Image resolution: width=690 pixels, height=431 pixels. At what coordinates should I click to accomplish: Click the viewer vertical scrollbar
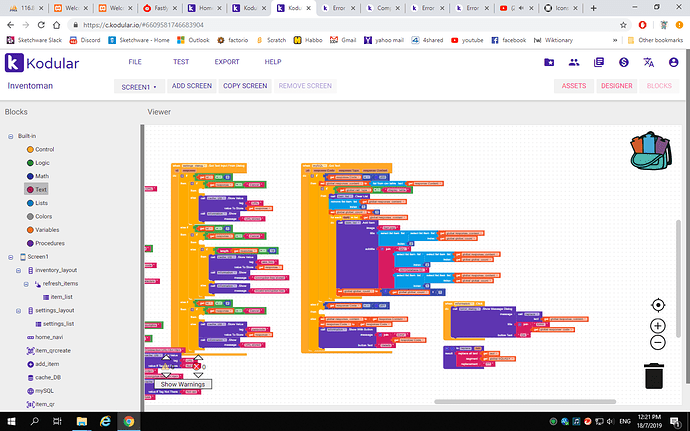click(x=678, y=278)
